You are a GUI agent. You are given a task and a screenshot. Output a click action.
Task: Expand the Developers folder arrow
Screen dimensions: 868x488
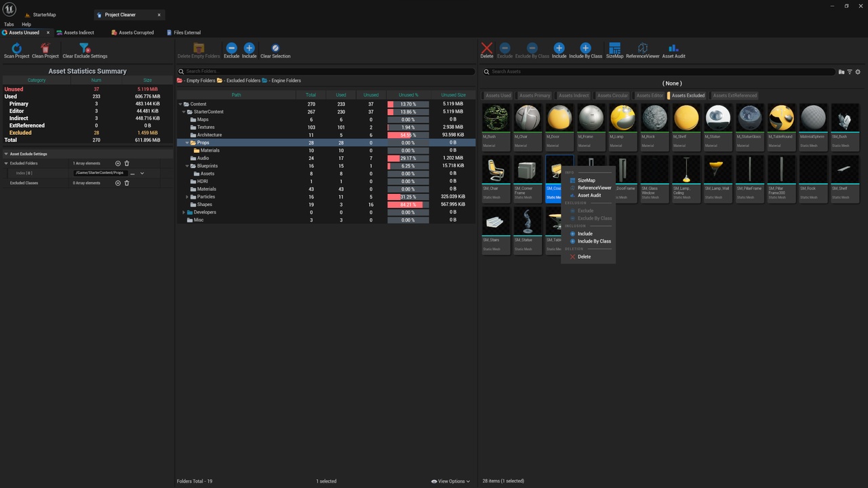(x=184, y=212)
